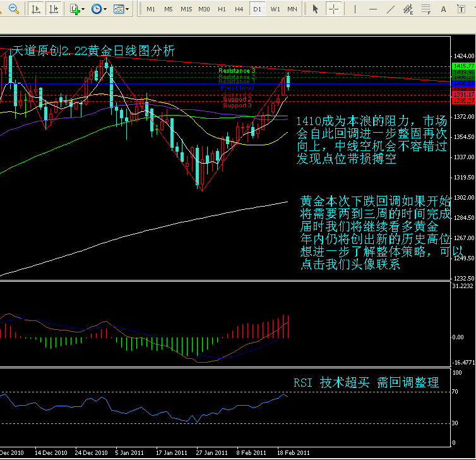Viewport: 476px width, 460px height.
Task: Click the red 1385.37 price tag
Action: [x=463, y=101]
